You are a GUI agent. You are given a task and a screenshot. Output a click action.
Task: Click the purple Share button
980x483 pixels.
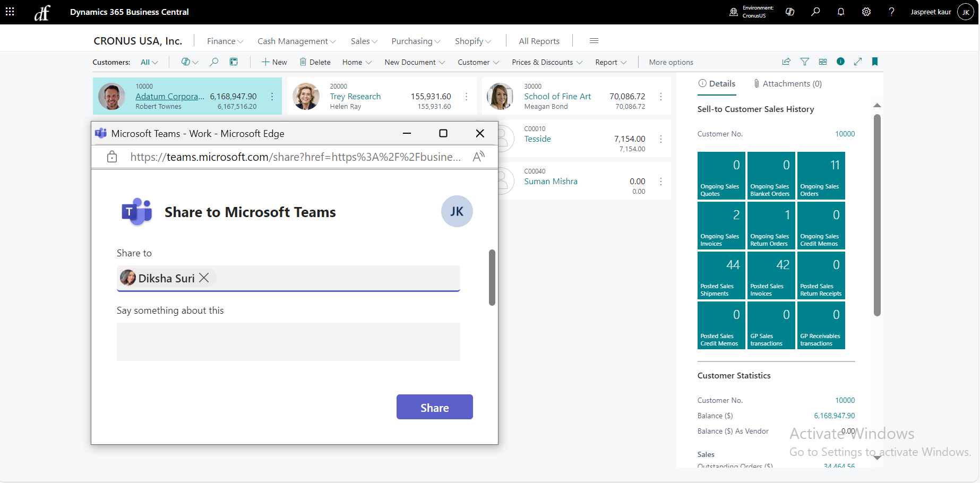[434, 407]
